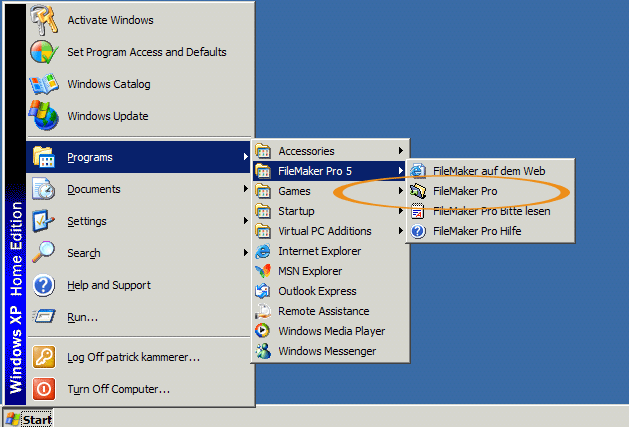Launch Outlook Express
Viewport: 629px width, 427px height.
(x=331, y=291)
